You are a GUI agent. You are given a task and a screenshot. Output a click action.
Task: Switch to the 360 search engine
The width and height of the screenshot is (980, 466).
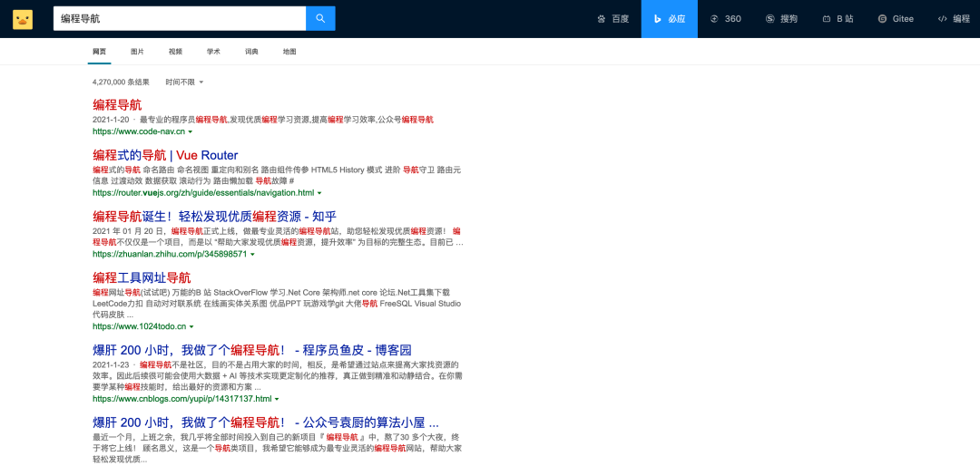tap(726, 19)
